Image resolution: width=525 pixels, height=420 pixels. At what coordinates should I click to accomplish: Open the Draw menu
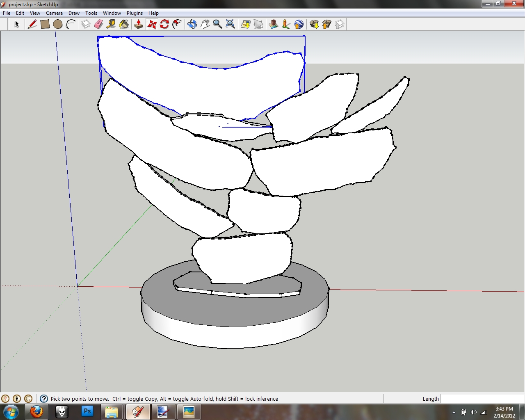[x=74, y=13]
